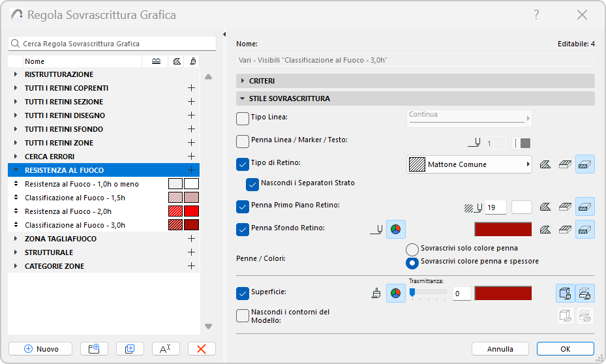Screen dimensions: 606x364
Task: Enable the Tipo Linea checkbox
Action: [243, 117]
